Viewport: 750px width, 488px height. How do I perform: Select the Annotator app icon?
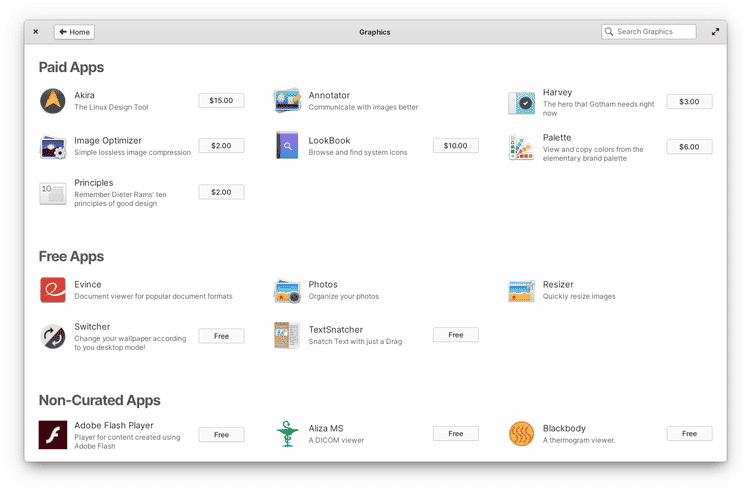click(287, 101)
